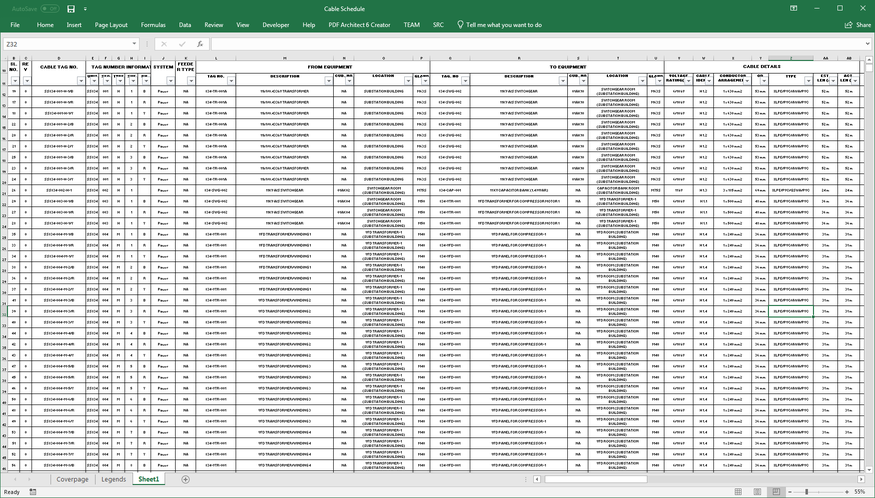Screen dimensions: 875x498
Task: Open the SL NO. filter dropdown
Action: point(15,81)
